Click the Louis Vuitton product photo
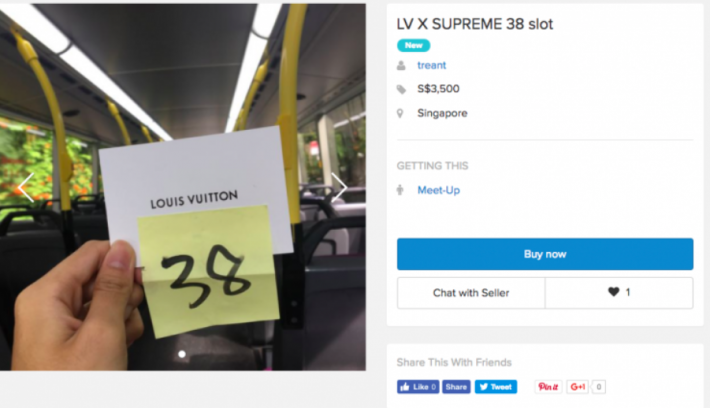 tap(183, 187)
